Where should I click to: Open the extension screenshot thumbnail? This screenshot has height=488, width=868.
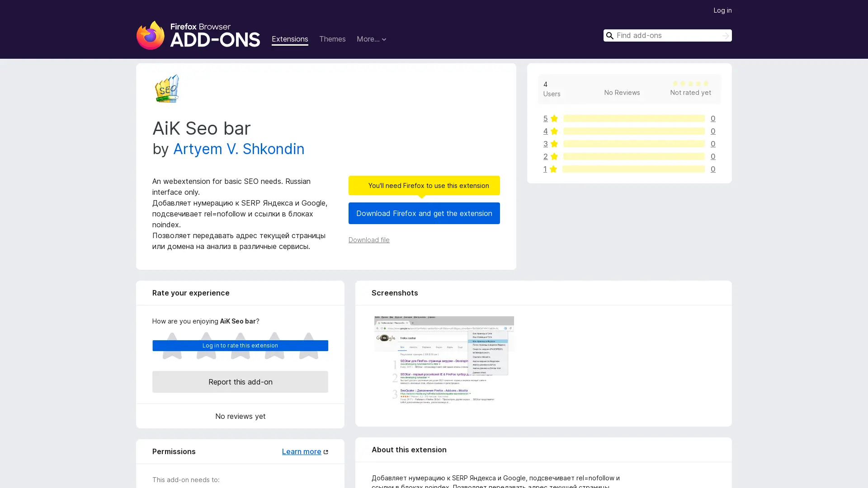pos(443,360)
